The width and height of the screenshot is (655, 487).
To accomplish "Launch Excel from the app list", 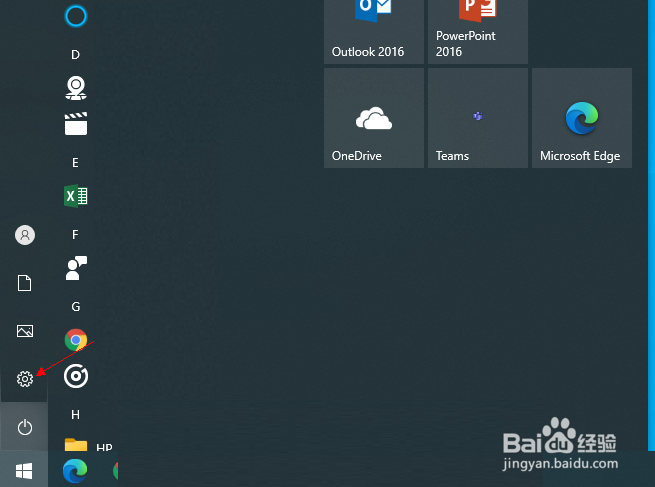I will [x=76, y=196].
